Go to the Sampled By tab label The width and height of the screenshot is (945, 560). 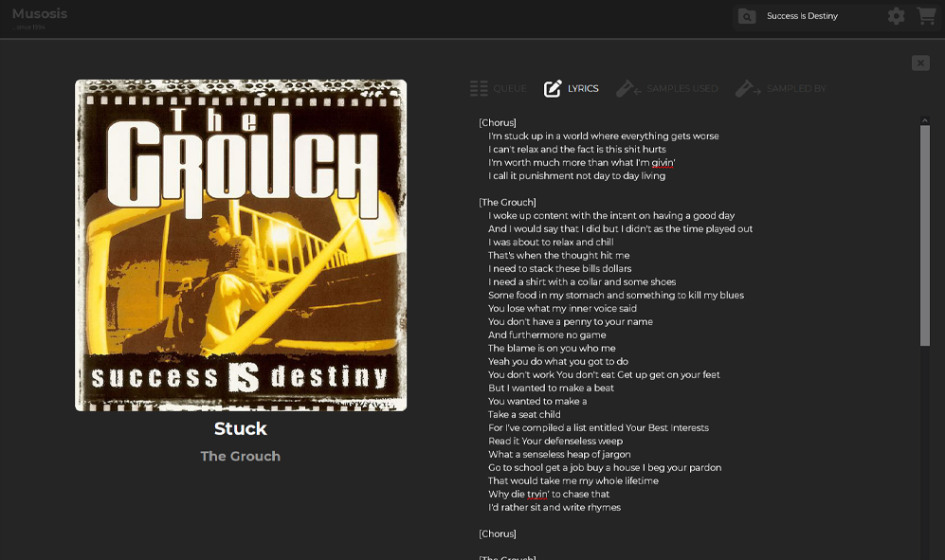796,89
